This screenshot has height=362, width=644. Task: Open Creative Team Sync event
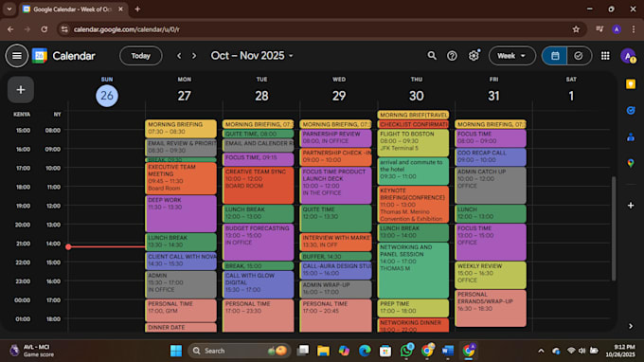click(x=258, y=185)
